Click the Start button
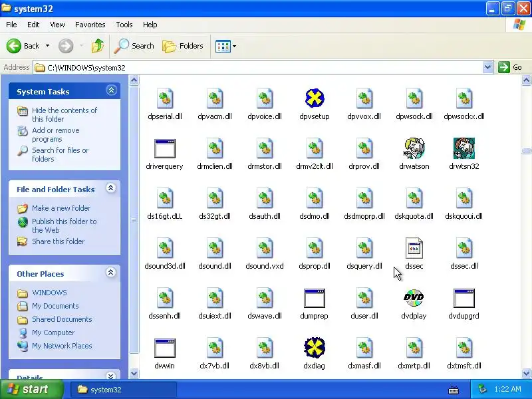Viewport: 532px width, 399px height. (x=31, y=389)
